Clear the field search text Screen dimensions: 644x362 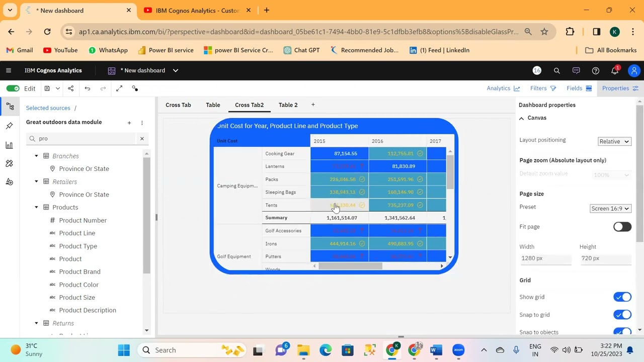142,138
